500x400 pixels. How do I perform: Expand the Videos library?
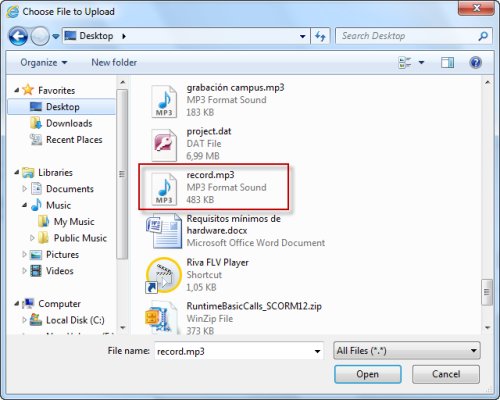24,271
